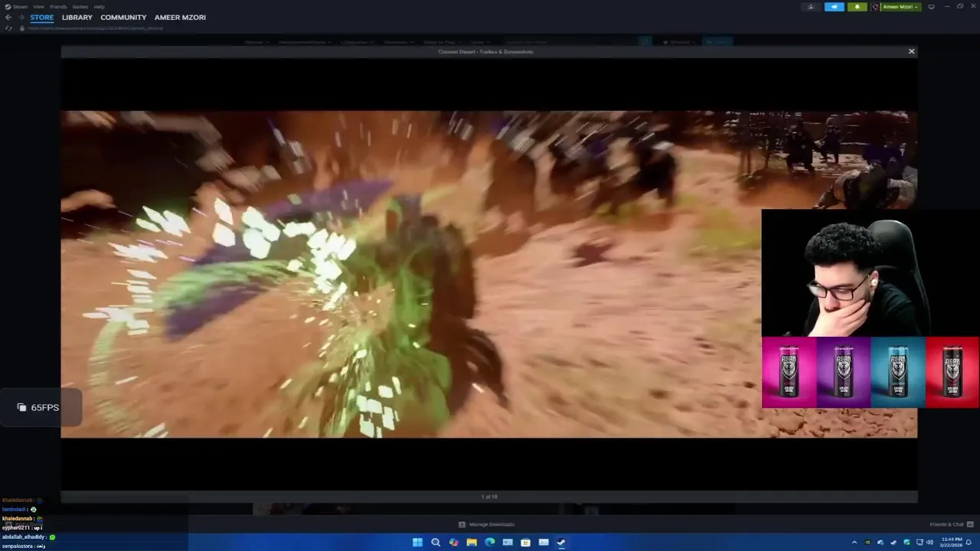Click the grey download status icon
This screenshot has height=551, width=980.
point(811,7)
